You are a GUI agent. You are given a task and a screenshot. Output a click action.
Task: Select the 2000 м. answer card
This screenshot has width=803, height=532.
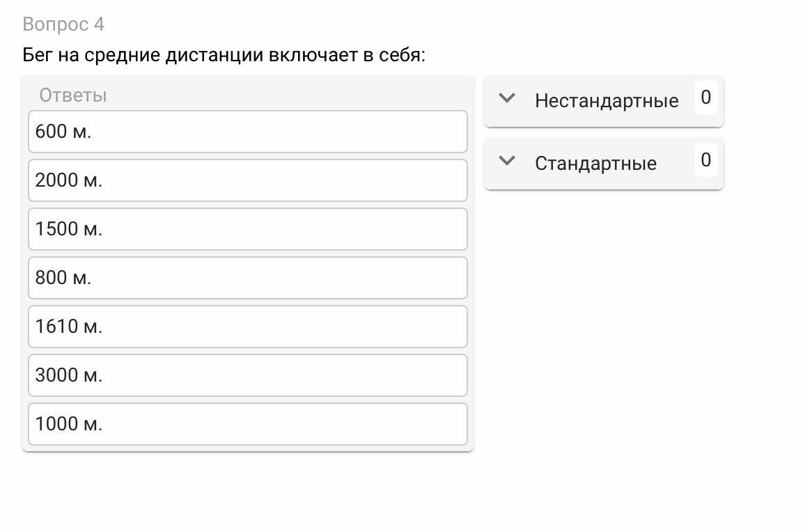click(247, 180)
